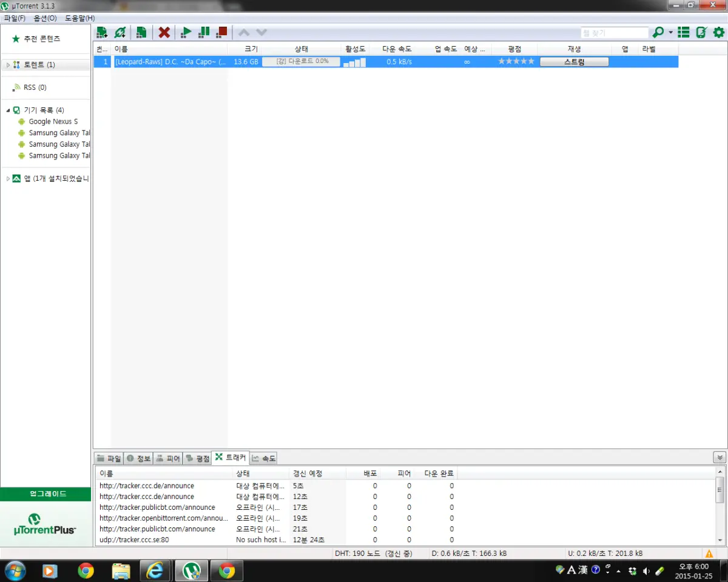Toggle the category list view icon
The height and width of the screenshot is (582, 728).
[x=684, y=32]
